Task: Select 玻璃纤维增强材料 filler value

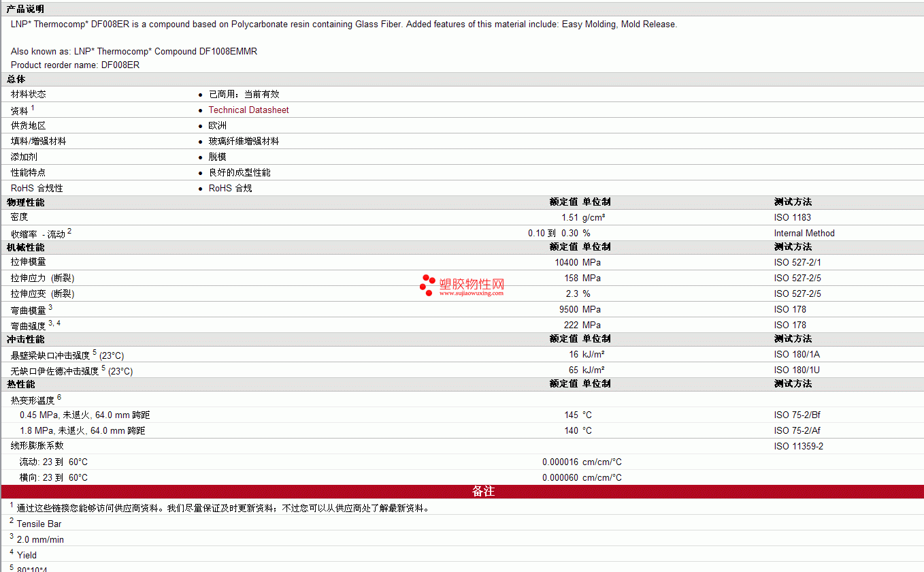Action: 244,141
